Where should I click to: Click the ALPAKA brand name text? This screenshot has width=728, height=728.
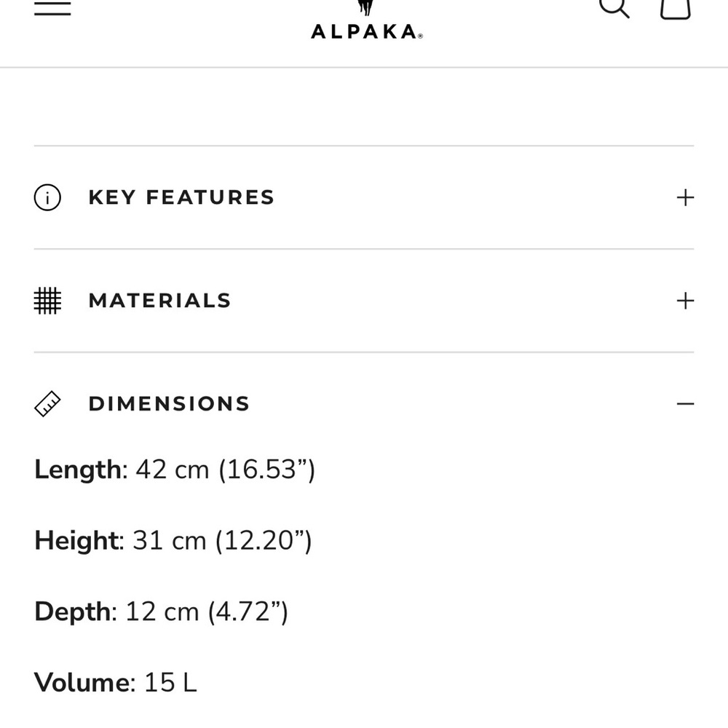363,30
